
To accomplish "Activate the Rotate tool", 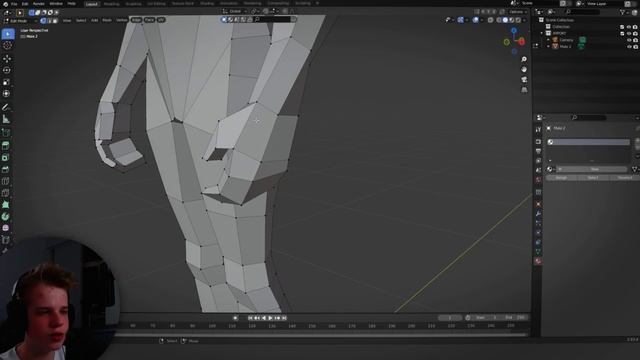I will tap(7, 70).
